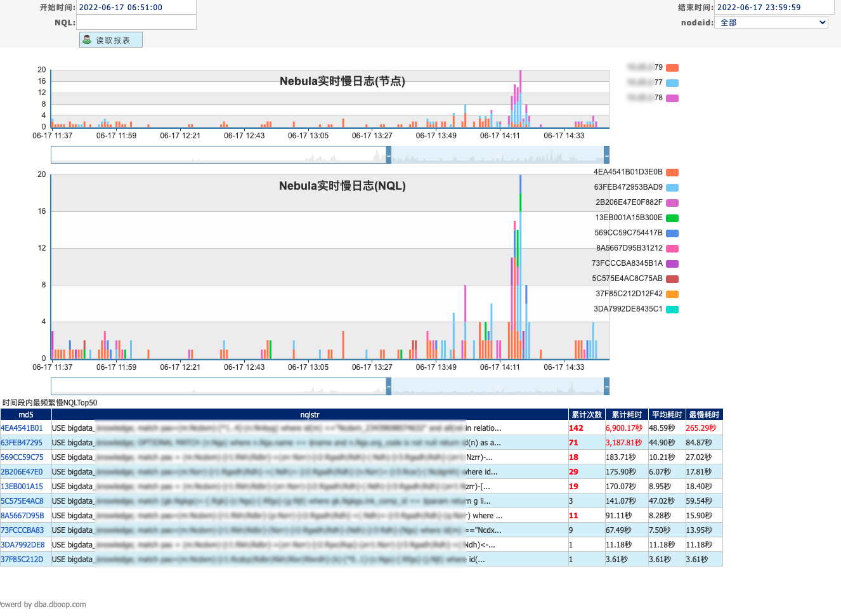Open the 63FEB47295 md5 link
Viewport: 841px width, 616px height.
[x=22, y=443]
